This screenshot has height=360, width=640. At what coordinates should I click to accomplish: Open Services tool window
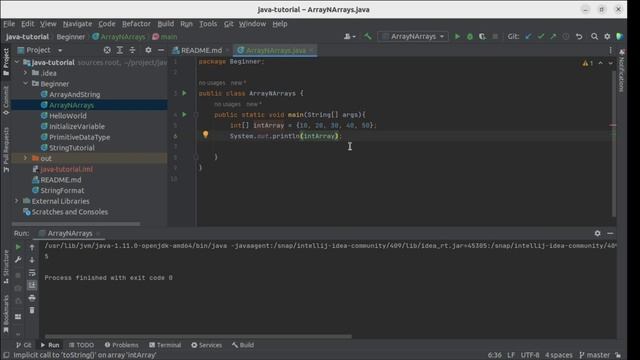tap(207, 345)
